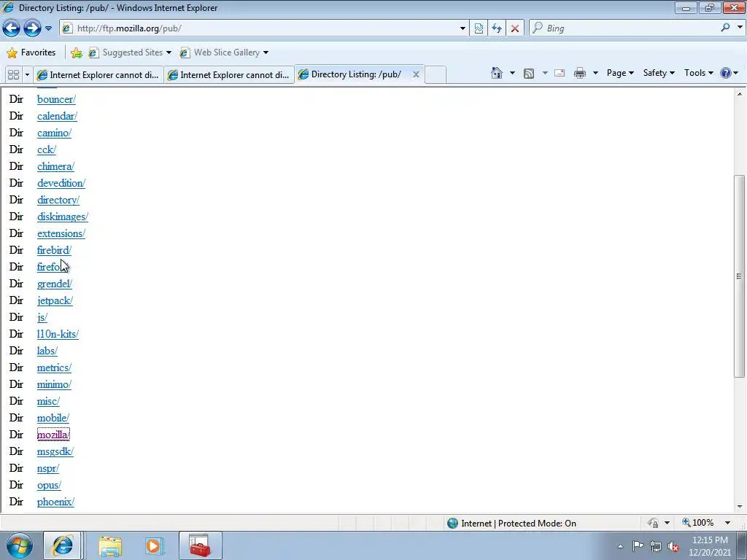Select the Directory Listing /pub/ tab

tap(356, 74)
